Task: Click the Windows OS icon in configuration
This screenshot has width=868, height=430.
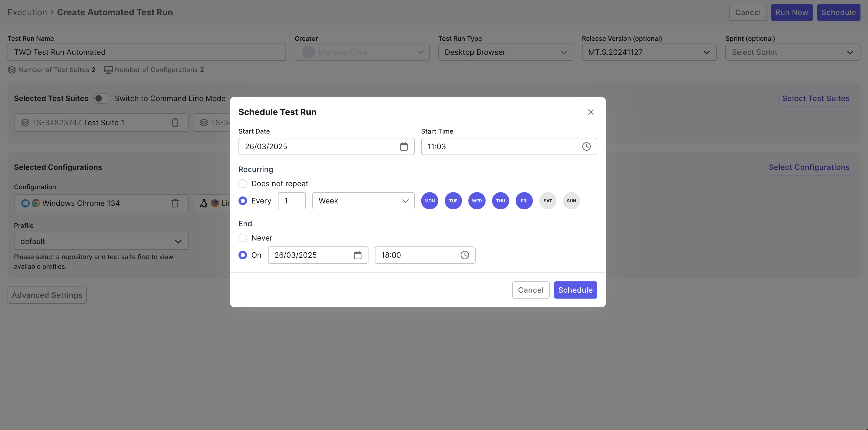Action: tap(25, 203)
